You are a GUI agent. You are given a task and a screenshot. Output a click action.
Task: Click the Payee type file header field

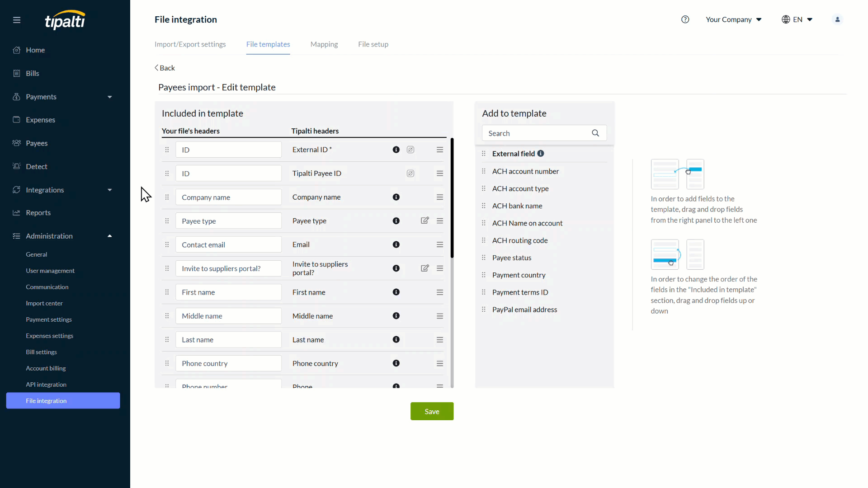point(228,221)
